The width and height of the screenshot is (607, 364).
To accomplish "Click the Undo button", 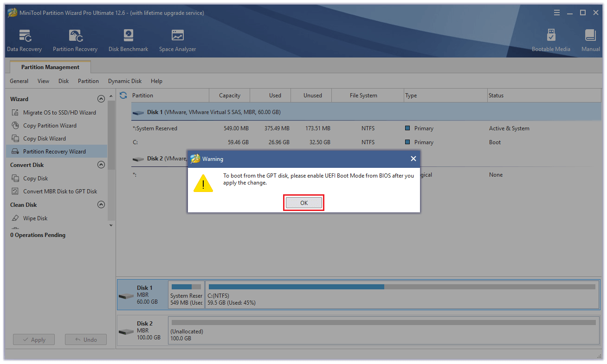I will coord(85,340).
